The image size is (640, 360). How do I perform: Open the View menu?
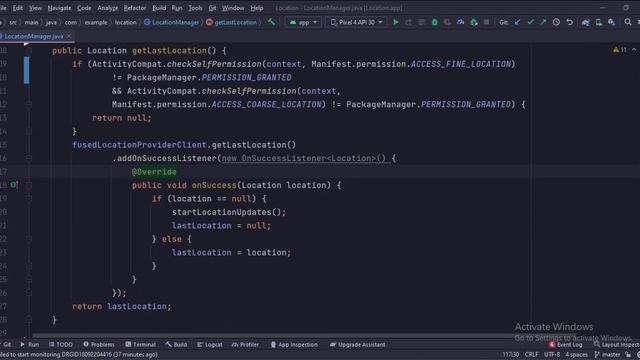coord(35,8)
